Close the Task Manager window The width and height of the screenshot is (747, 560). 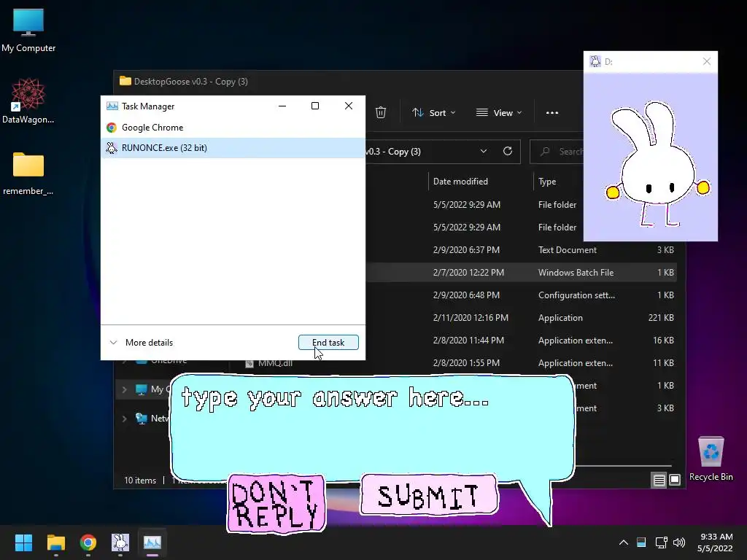(349, 106)
